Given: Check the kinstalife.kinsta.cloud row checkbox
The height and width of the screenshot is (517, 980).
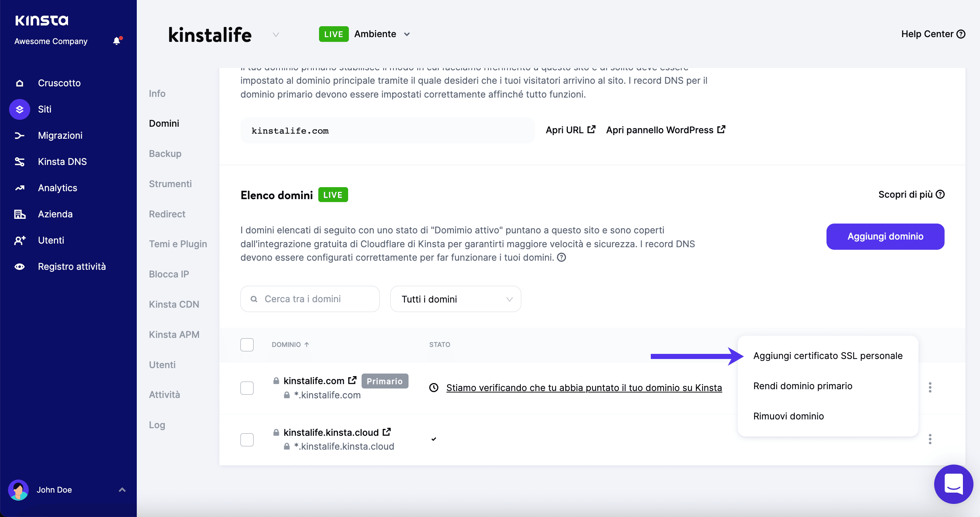Looking at the screenshot, I should 247,439.
